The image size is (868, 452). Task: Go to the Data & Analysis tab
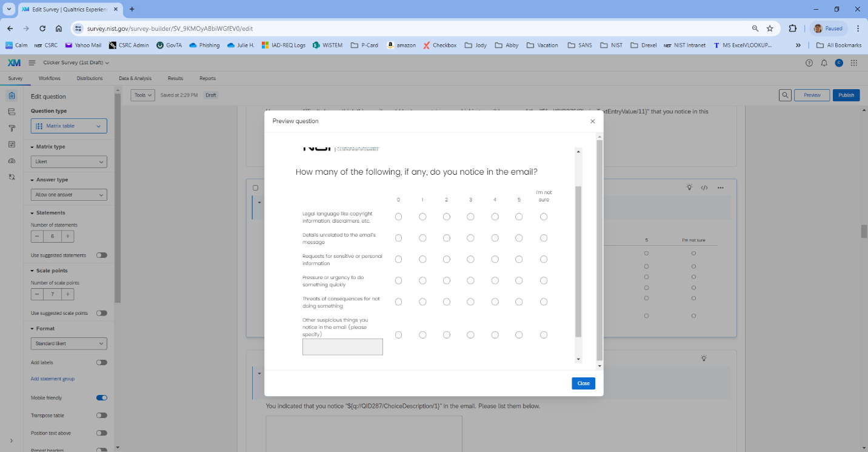coord(135,78)
